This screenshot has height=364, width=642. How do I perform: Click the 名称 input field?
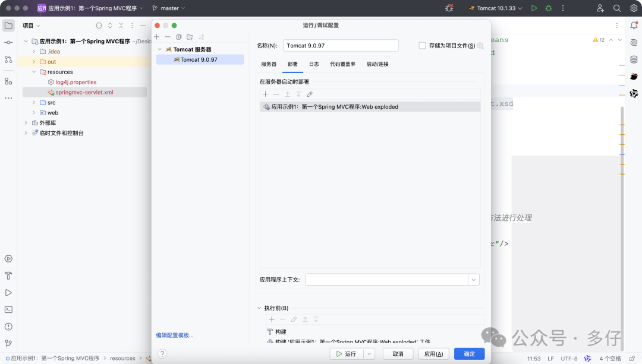coord(341,45)
